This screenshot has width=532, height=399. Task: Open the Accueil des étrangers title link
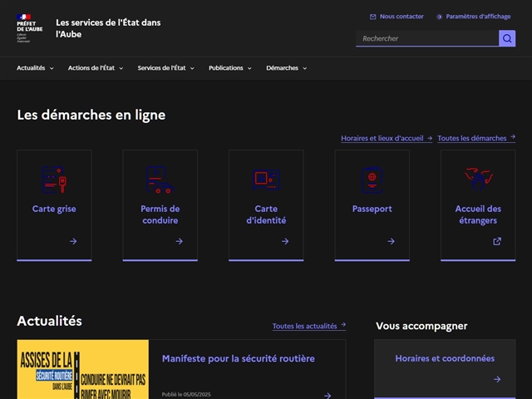click(478, 214)
